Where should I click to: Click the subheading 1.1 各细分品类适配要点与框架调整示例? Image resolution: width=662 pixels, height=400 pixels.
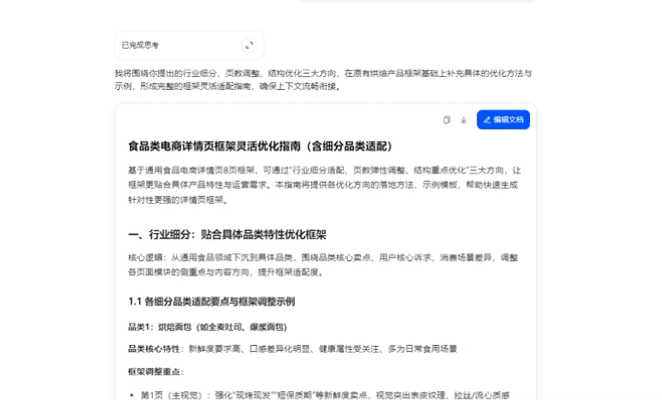coord(212,302)
